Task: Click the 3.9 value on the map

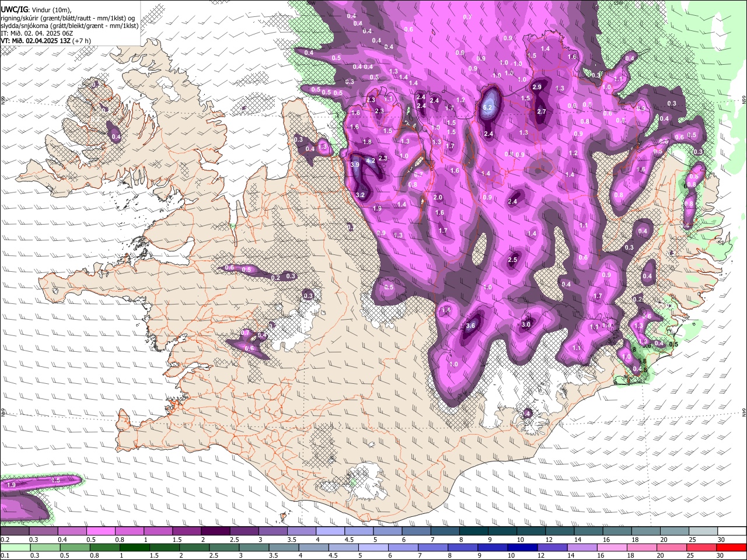Action: coord(355,165)
